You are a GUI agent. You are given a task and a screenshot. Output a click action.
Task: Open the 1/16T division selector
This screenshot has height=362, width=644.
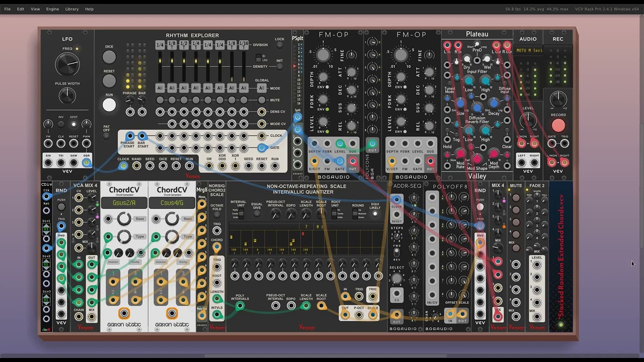click(x=244, y=45)
